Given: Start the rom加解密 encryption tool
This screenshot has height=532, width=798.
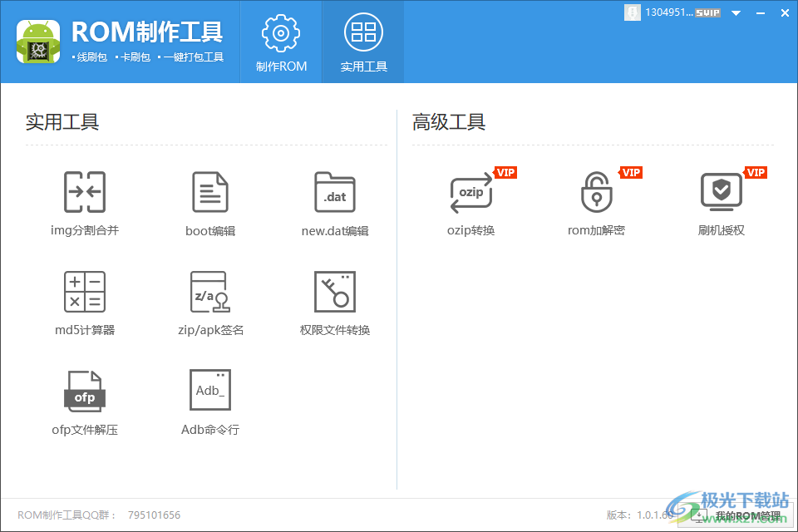Looking at the screenshot, I should pos(595,202).
